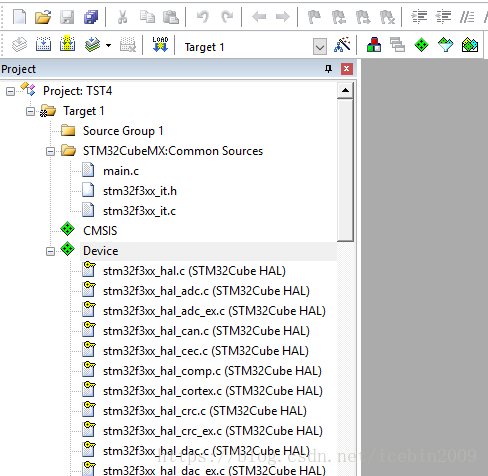
Task: Collapse the Project: TST4 root node
Action: 10,91
